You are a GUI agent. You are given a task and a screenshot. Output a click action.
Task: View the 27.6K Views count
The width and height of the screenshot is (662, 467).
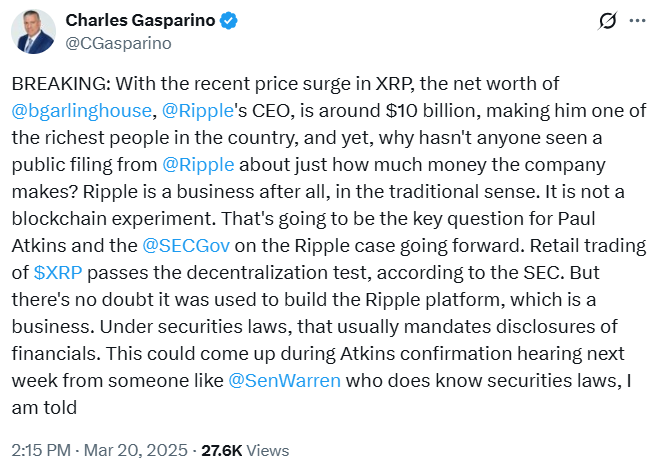(245, 451)
